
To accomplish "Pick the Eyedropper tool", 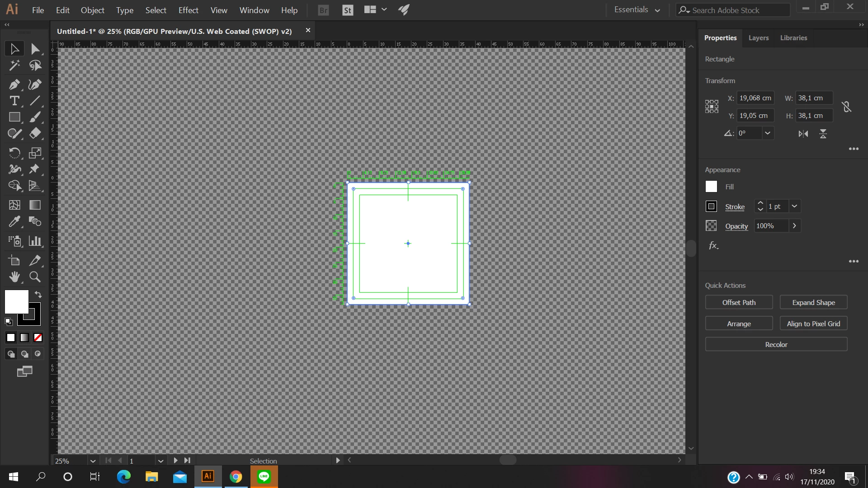I will (14, 221).
